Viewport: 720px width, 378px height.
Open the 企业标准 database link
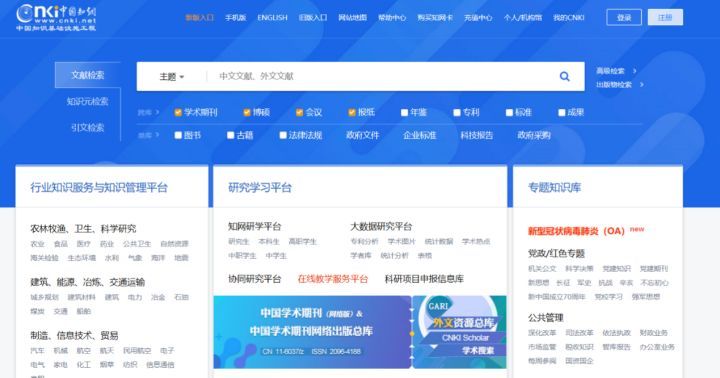pyautogui.click(x=419, y=135)
